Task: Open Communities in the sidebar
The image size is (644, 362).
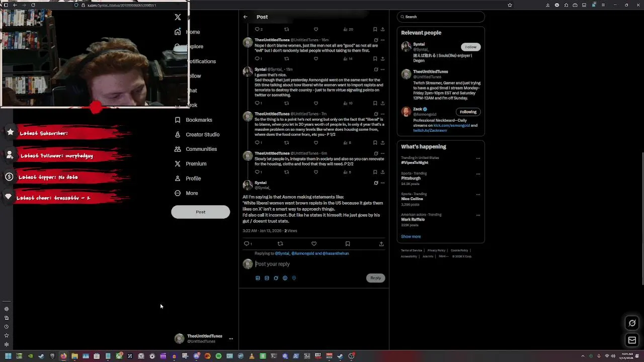Action: [x=196, y=149]
